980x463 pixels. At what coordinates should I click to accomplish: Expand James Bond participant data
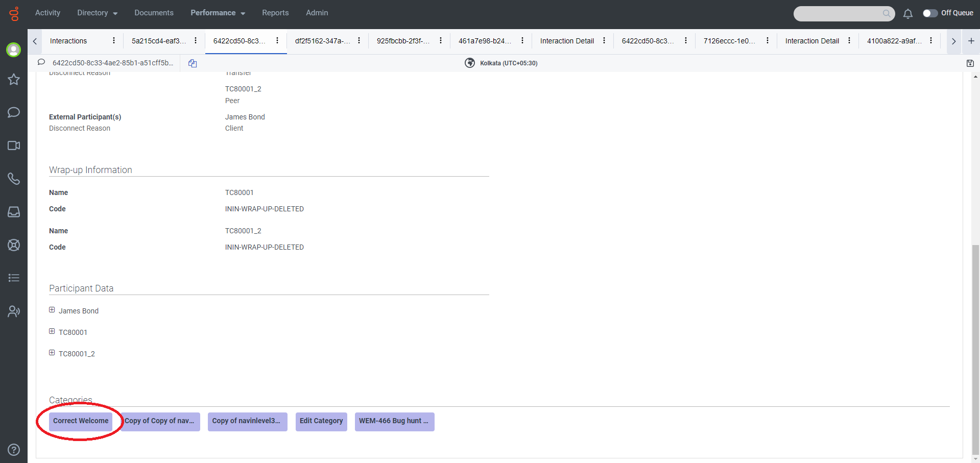pos(52,309)
